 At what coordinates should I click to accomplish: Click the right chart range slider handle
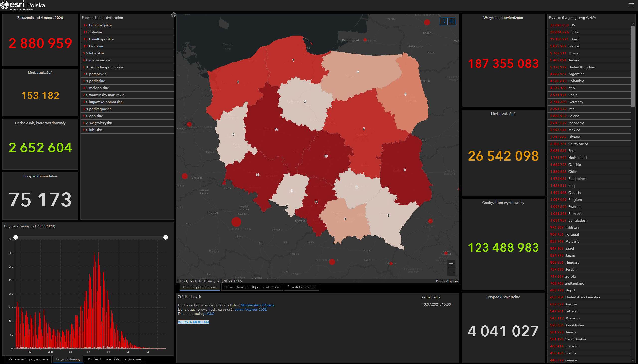click(165, 237)
